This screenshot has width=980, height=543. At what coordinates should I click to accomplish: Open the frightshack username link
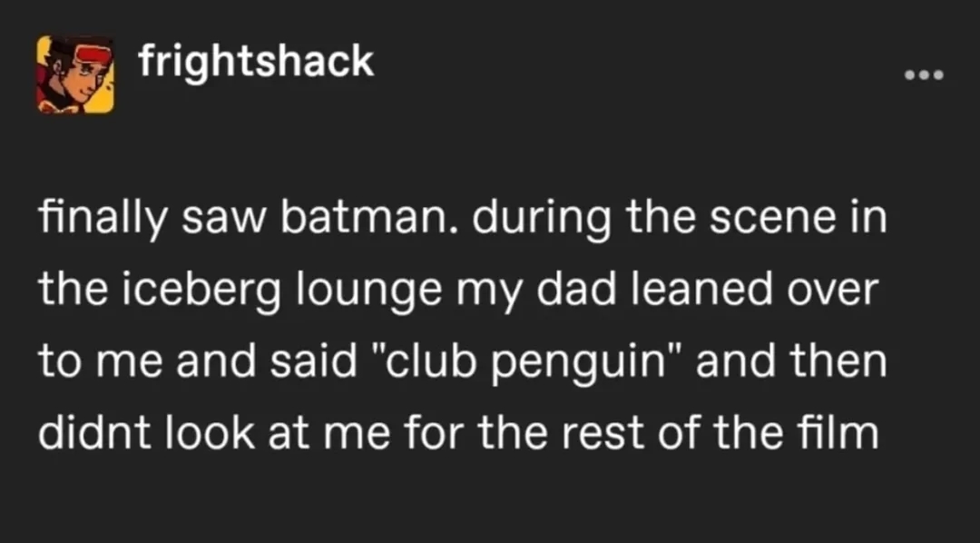[x=256, y=62]
